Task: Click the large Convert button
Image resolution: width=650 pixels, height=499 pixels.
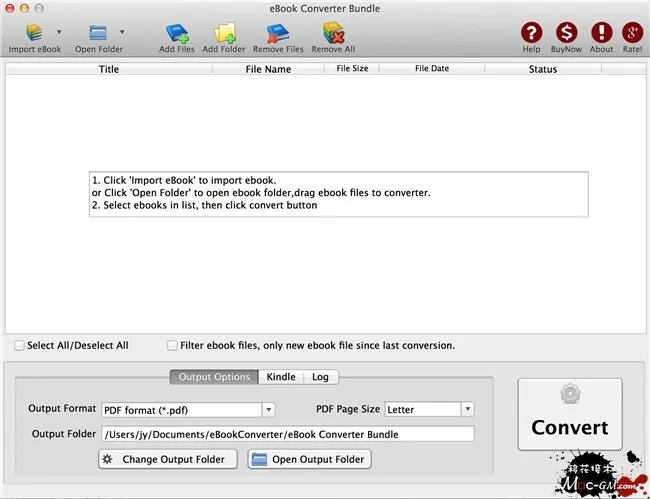Action: pos(570,414)
